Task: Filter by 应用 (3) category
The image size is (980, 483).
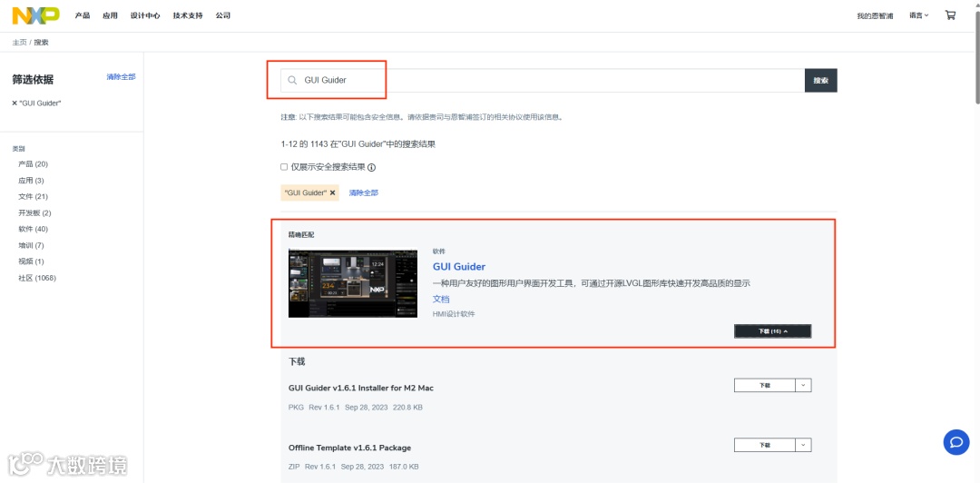Action: pyautogui.click(x=31, y=180)
